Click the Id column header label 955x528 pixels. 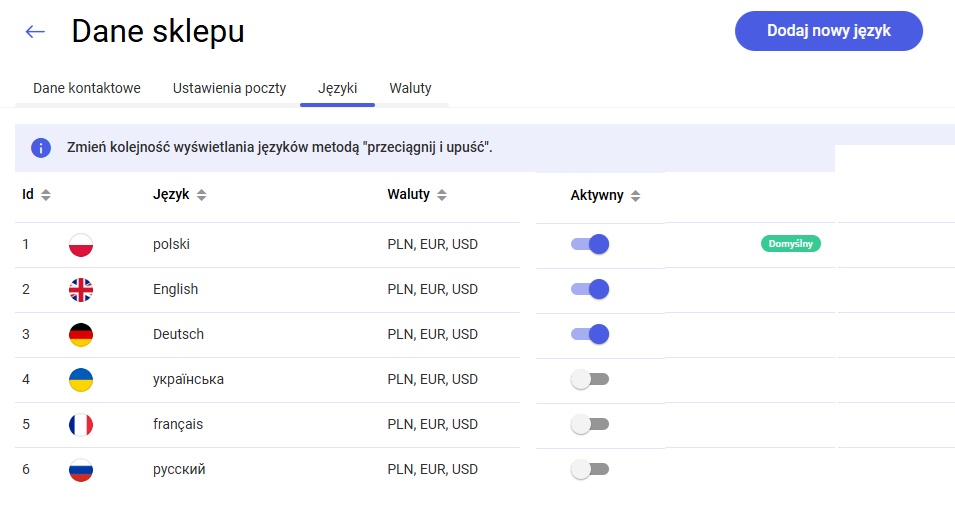(28, 194)
